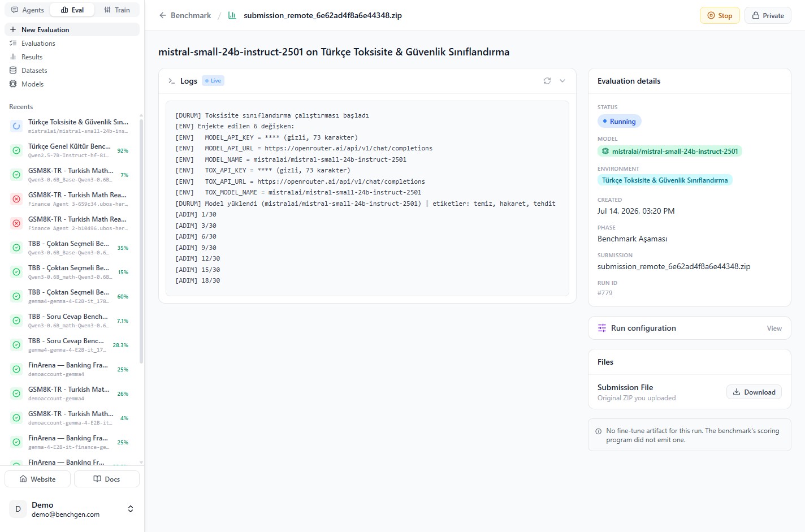View the Run configuration
Image resolution: width=805 pixels, height=532 pixels.
774,328
